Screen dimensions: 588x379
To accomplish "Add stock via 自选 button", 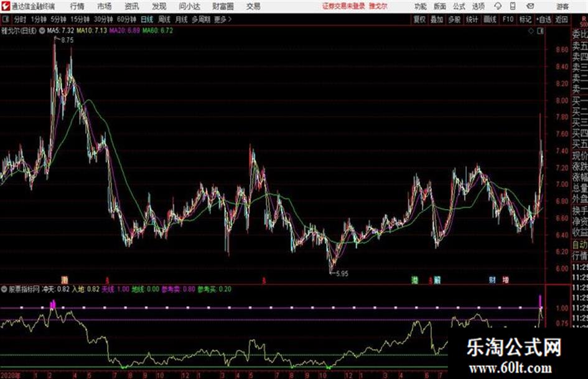I will tap(544, 19).
